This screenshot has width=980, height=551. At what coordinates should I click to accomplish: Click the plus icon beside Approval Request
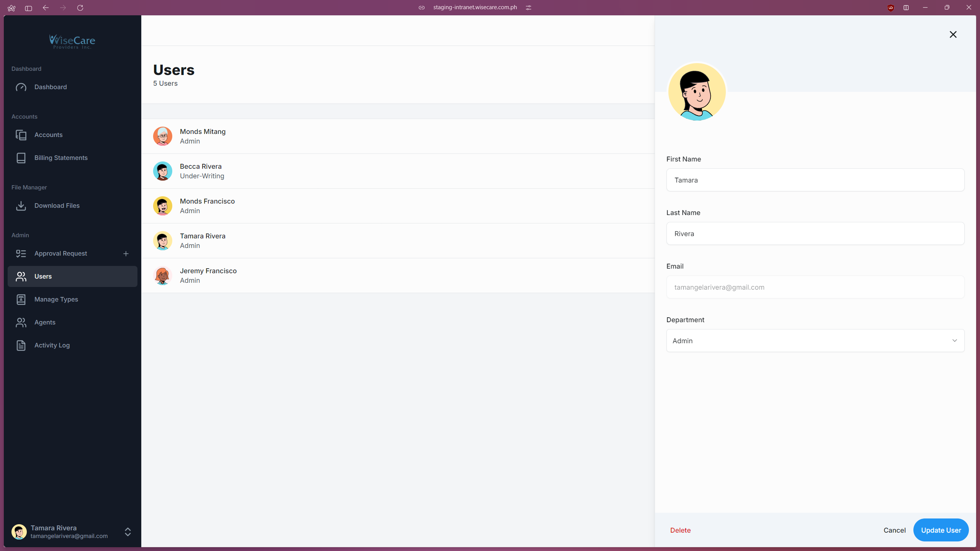click(x=126, y=253)
